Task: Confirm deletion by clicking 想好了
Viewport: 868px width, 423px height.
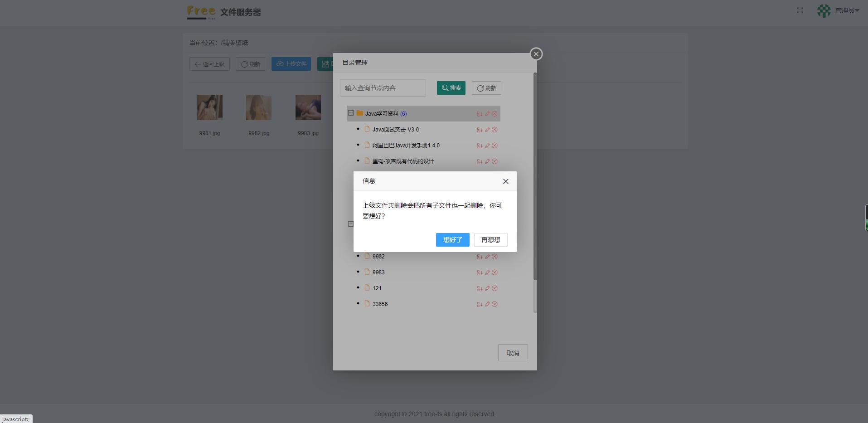Action: point(452,240)
